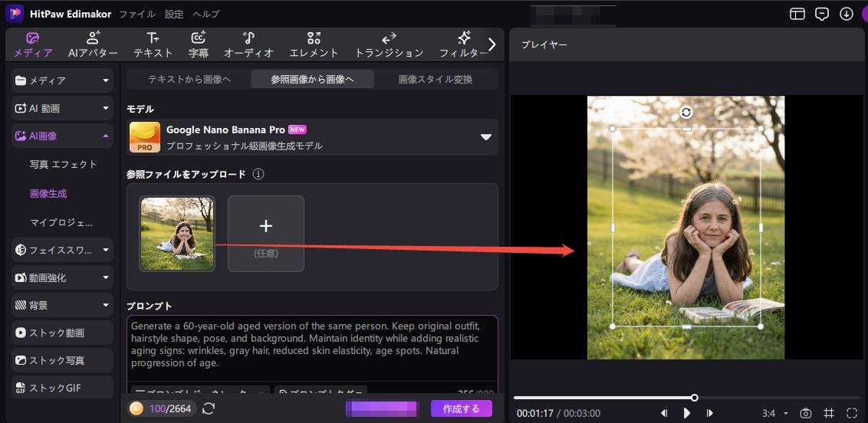Expand the 背景 sidebar section

(62, 305)
